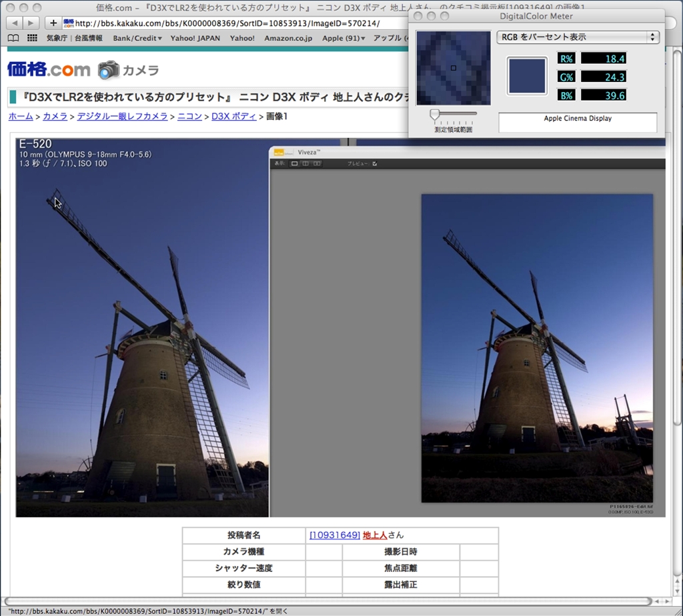
Task: Click the 投稿者名 table header cell
Action: (244, 535)
